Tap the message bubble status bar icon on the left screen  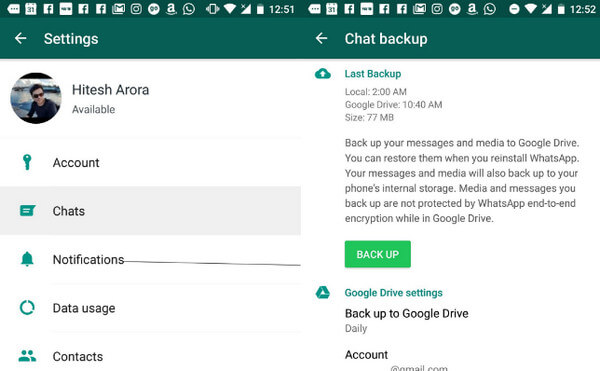click(x=13, y=9)
